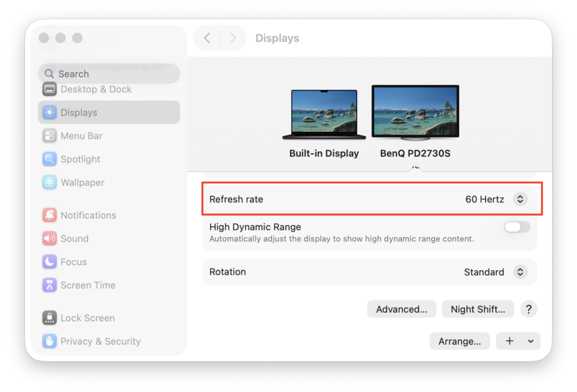
Task: Click the Search field in the sidebar
Action: [x=109, y=73]
